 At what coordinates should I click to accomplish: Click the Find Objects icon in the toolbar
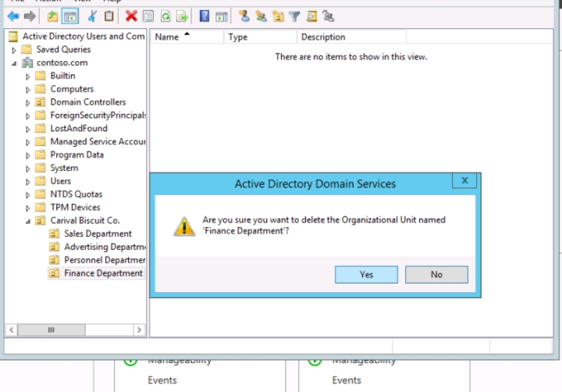[x=311, y=16]
